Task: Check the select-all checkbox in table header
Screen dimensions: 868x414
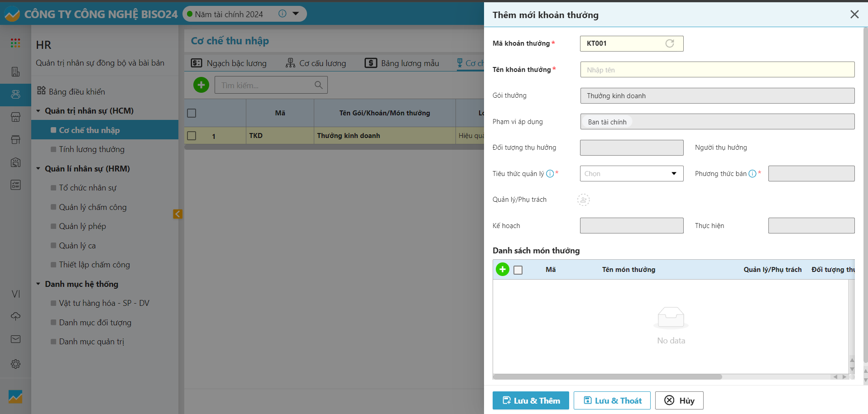Action: click(192, 113)
